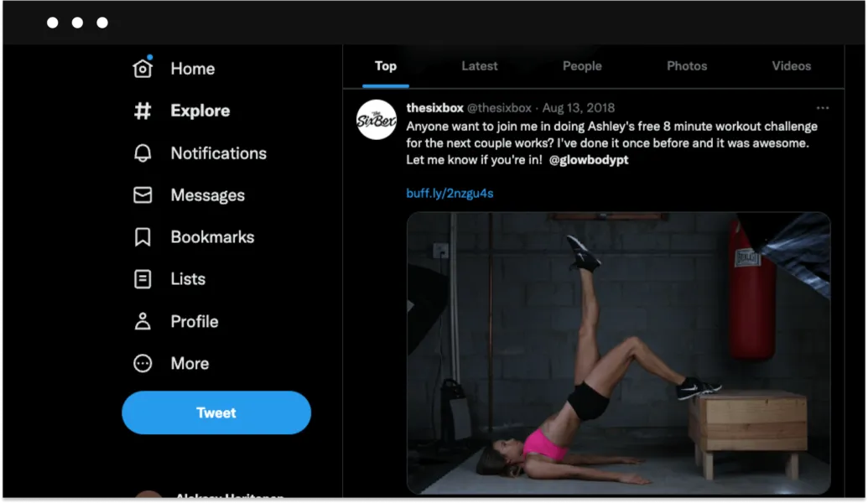
Task: Open the Home house icon
Action: coord(143,68)
